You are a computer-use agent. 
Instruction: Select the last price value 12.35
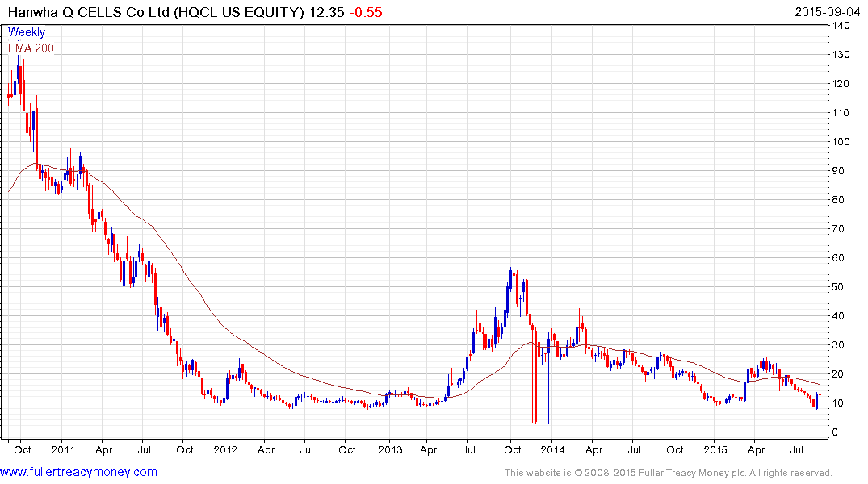pyautogui.click(x=326, y=12)
